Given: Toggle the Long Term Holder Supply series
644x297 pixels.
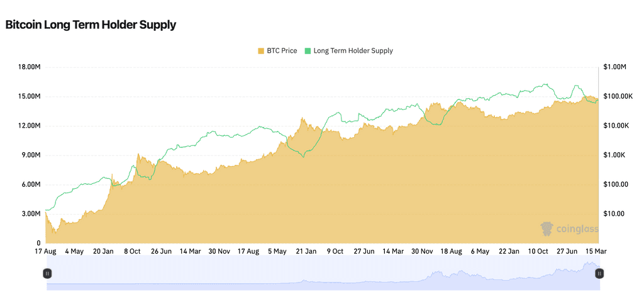Looking at the screenshot, I should click(x=353, y=50).
